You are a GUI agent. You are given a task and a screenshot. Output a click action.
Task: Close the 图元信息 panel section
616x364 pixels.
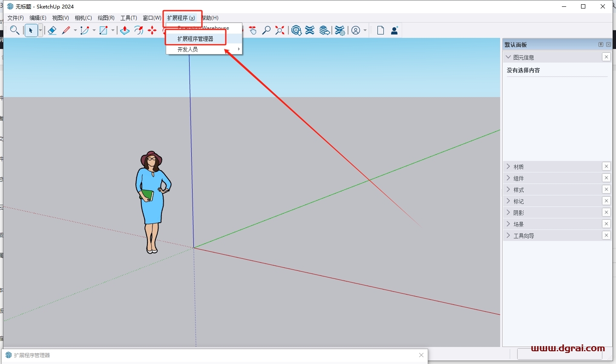[606, 57]
